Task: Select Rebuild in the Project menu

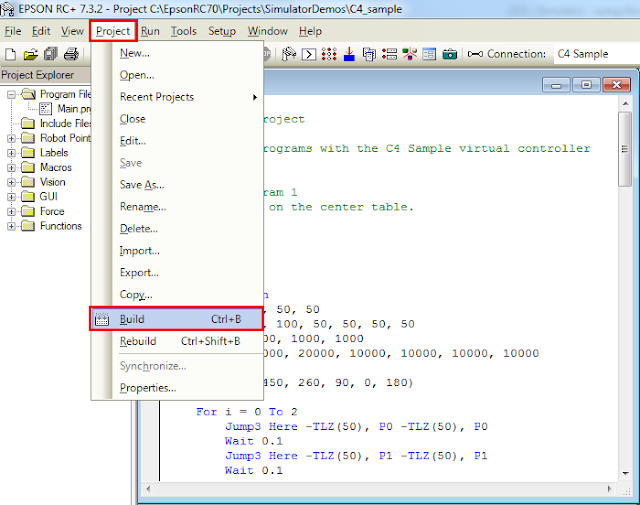Action: [x=177, y=341]
